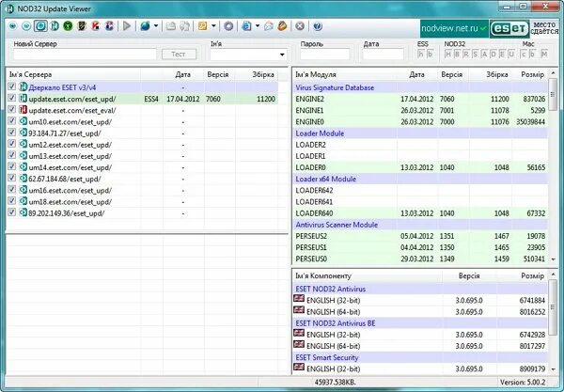This screenshot has width=564, height=392.
Task: Uncheck the 62.67.184.68/eset_upd/ checkbox
Action: (x=12, y=178)
